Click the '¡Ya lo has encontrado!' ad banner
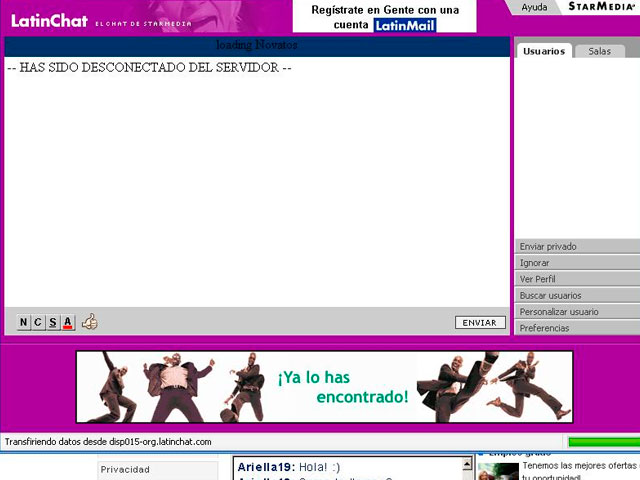The width and height of the screenshot is (640, 480). coord(324,387)
